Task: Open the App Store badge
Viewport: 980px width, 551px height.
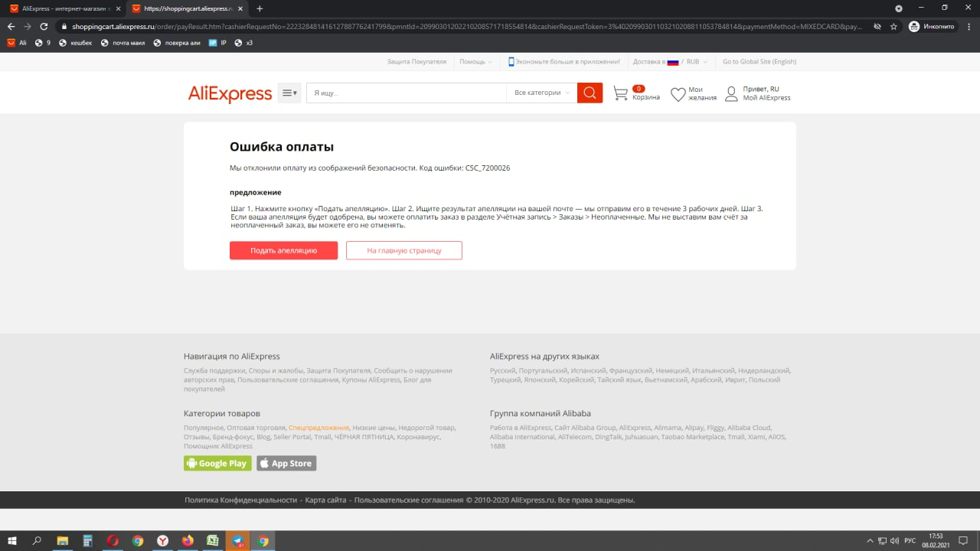Action: [286, 463]
